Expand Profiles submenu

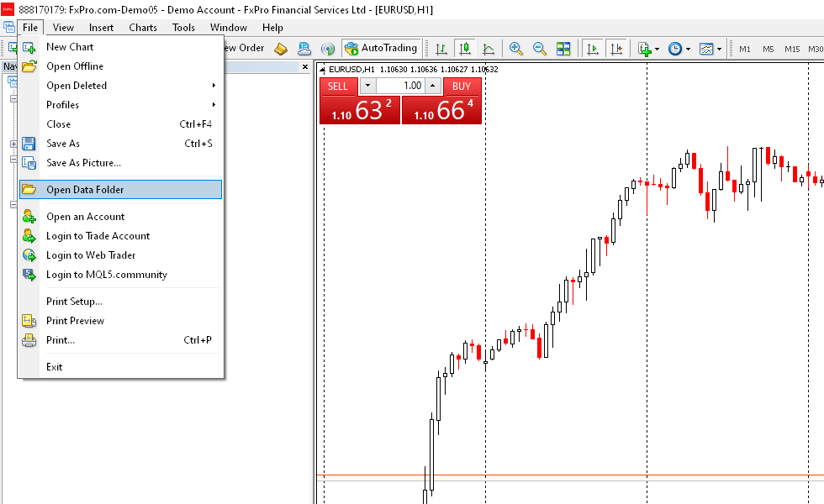point(120,105)
